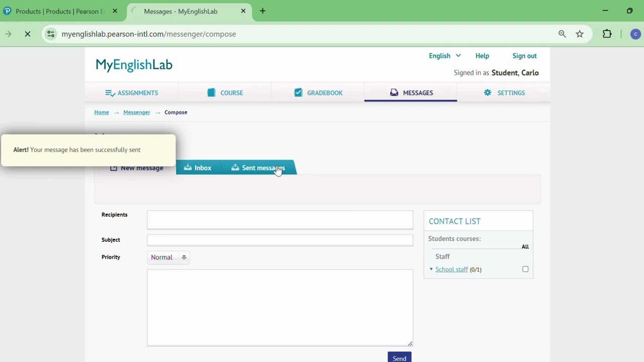Click the All link in contact list
The width and height of the screenshot is (644, 362).
pos(525,246)
